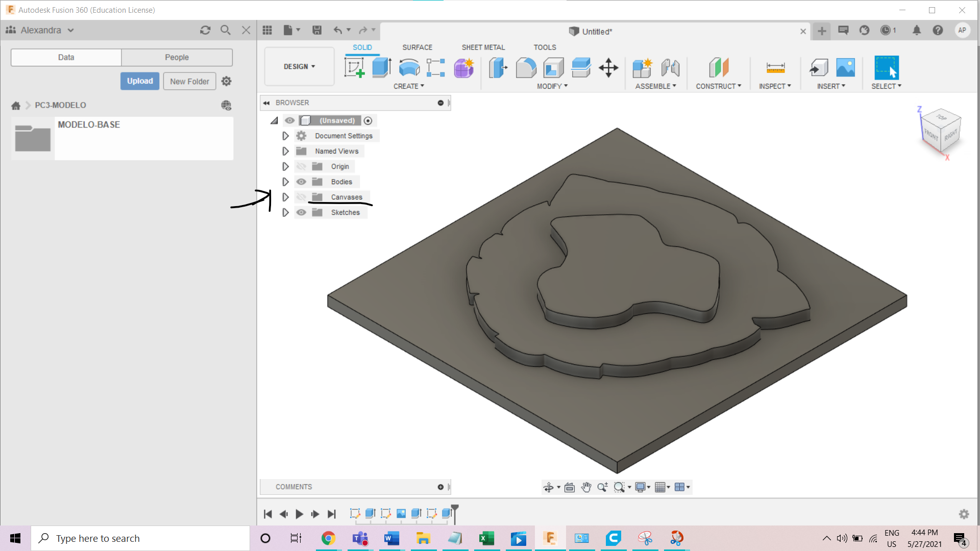This screenshot has height=551, width=980.
Task: Select the New Component tool
Action: click(642, 67)
